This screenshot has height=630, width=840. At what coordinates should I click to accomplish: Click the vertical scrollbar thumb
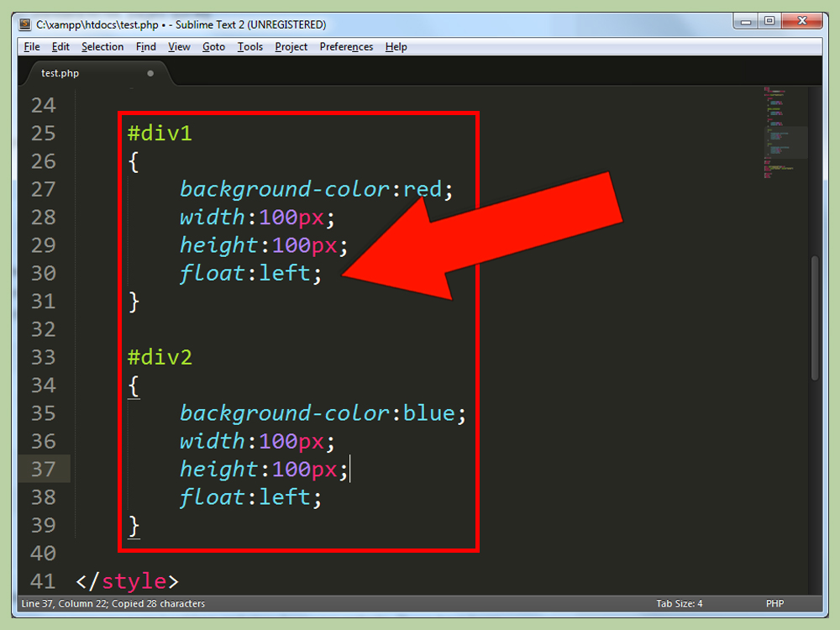coord(815,318)
